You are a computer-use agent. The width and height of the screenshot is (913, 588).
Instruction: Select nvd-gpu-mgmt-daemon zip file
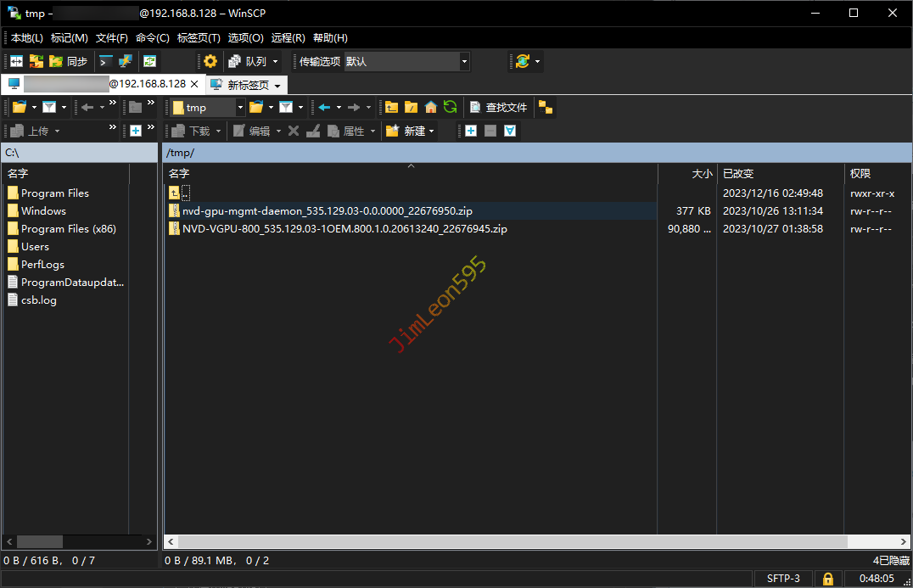(327, 210)
